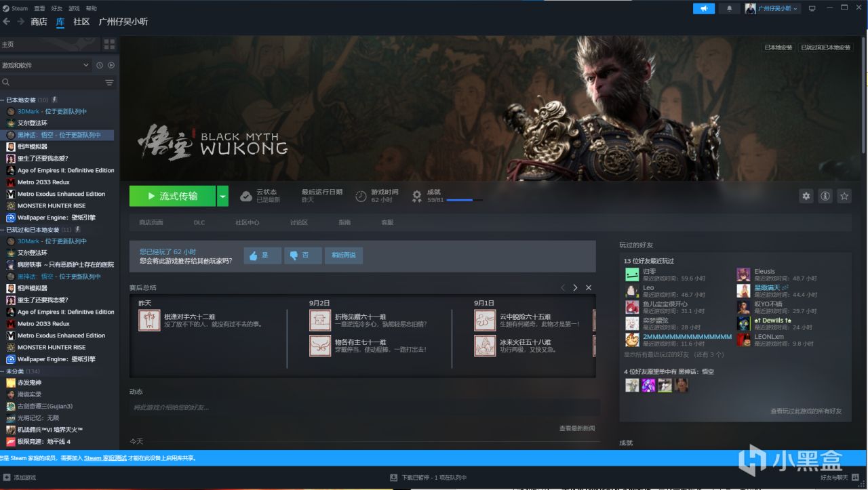Image resolution: width=868 pixels, height=490 pixels.
Task: Open the Steam 家庭测试 link
Action: tap(105, 458)
